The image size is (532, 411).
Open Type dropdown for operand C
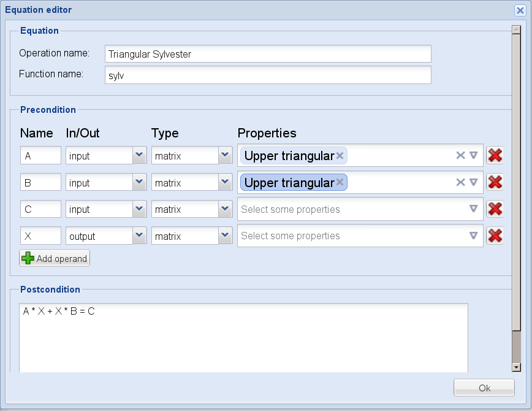(x=226, y=209)
